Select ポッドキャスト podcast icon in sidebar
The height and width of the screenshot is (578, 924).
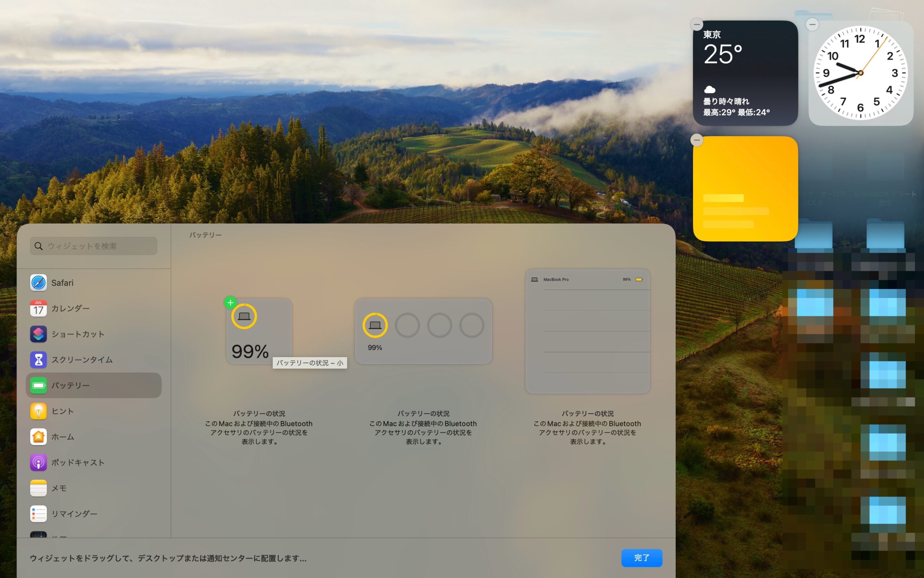(x=38, y=462)
